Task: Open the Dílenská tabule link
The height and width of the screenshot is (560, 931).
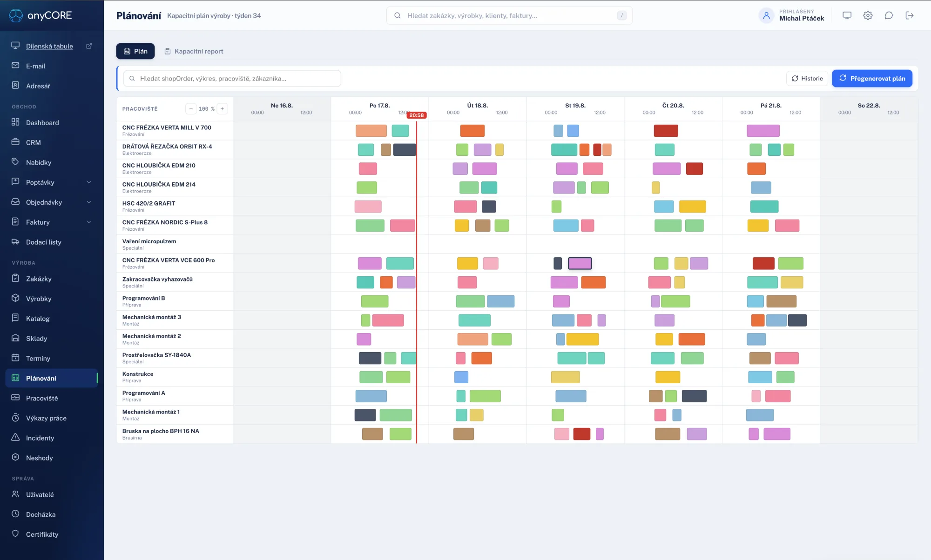Action: coord(49,46)
